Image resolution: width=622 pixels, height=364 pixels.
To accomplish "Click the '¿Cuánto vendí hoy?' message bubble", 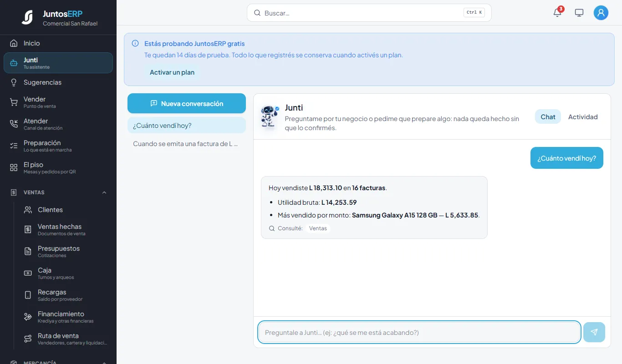I will [x=566, y=158].
